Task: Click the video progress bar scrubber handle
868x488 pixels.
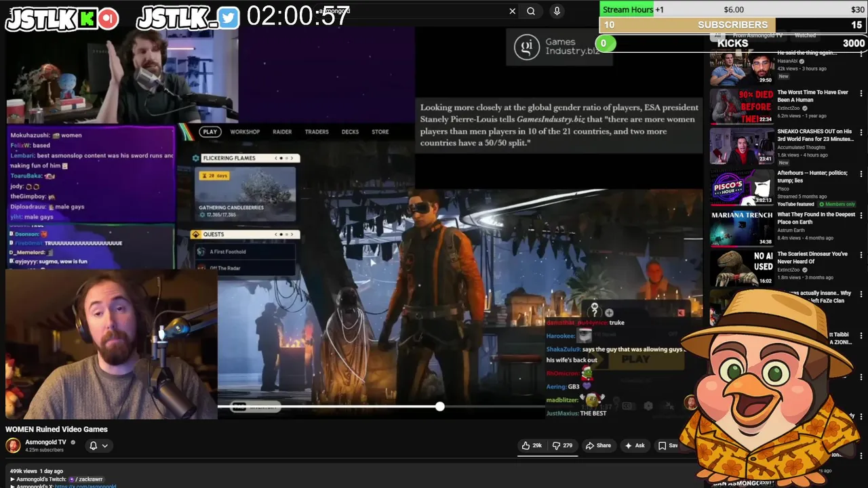Action: point(439,406)
